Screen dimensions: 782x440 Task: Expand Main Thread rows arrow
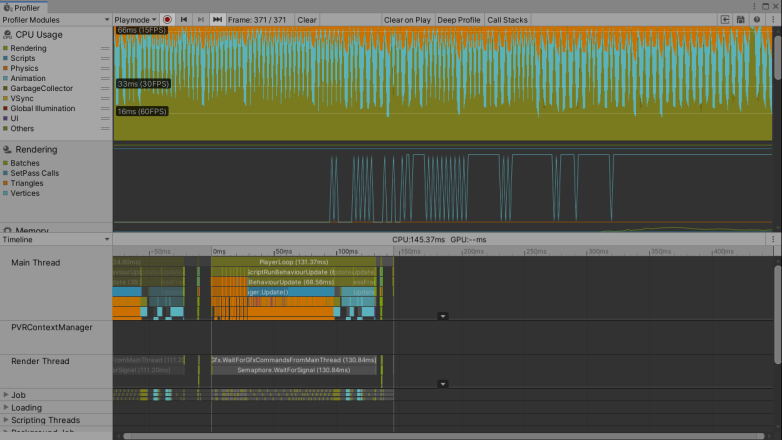tap(442, 316)
